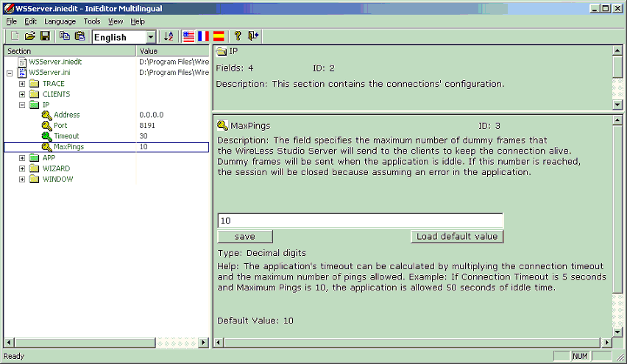Click the New file toolbar icon
The width and height of the screenshot is (627, 364).
[15, 36]
